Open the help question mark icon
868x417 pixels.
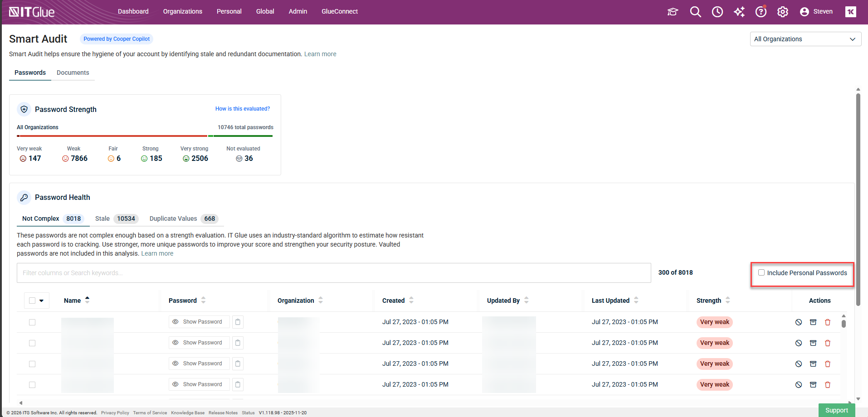click(x=761, y=12)
